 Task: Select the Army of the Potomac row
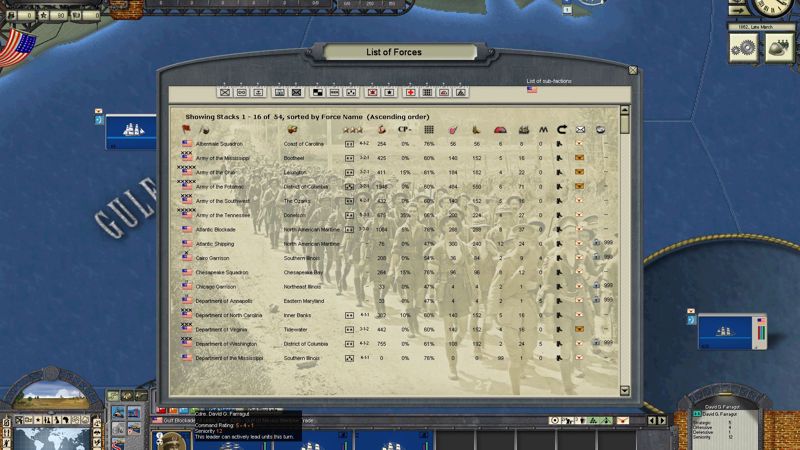pyautogui.click(x=398, y=187)
